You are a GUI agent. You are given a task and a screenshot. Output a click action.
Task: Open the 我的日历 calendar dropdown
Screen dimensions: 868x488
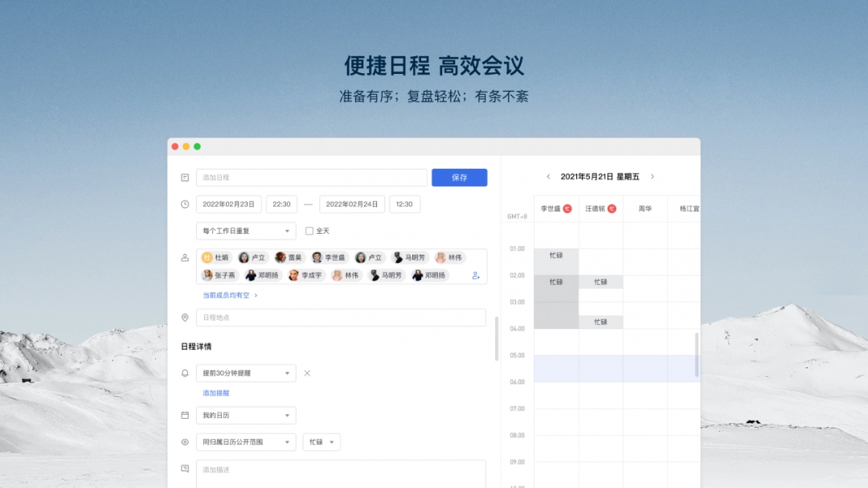point(245,416)
